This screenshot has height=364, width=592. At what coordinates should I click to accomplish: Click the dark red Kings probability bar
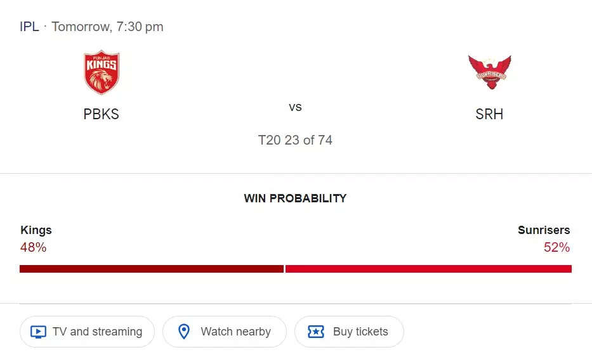pos(151,269)
